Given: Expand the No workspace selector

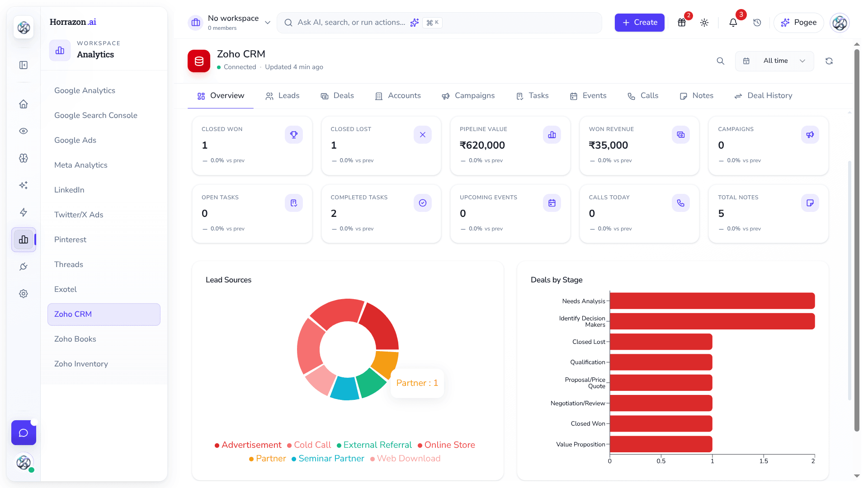Looking at the screenshot, I should (x=230, y=23).
